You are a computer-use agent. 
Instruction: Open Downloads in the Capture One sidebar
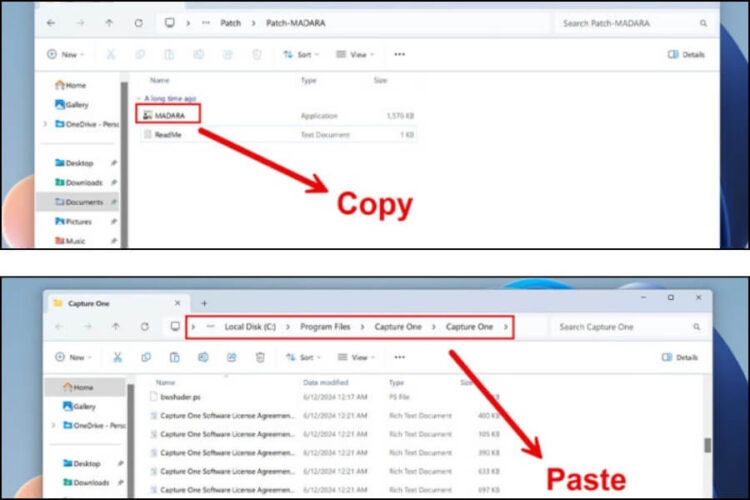coord(86,483)
